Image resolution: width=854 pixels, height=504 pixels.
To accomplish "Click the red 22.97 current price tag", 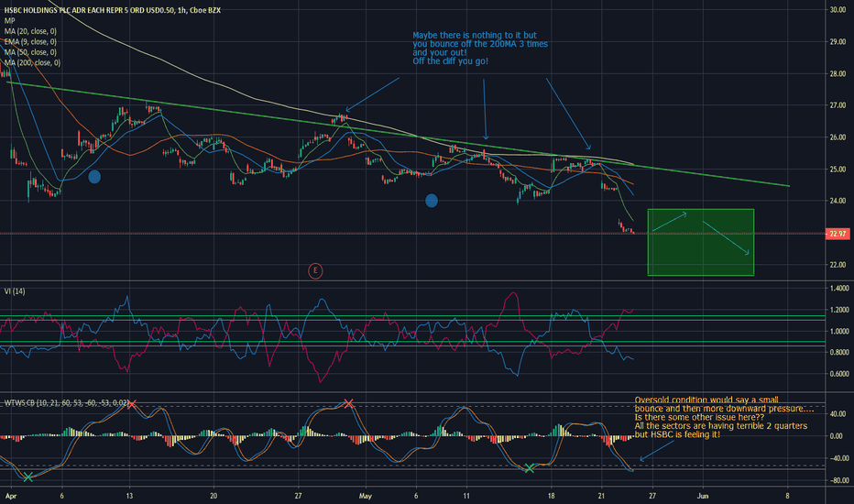I will coord(838,234).
